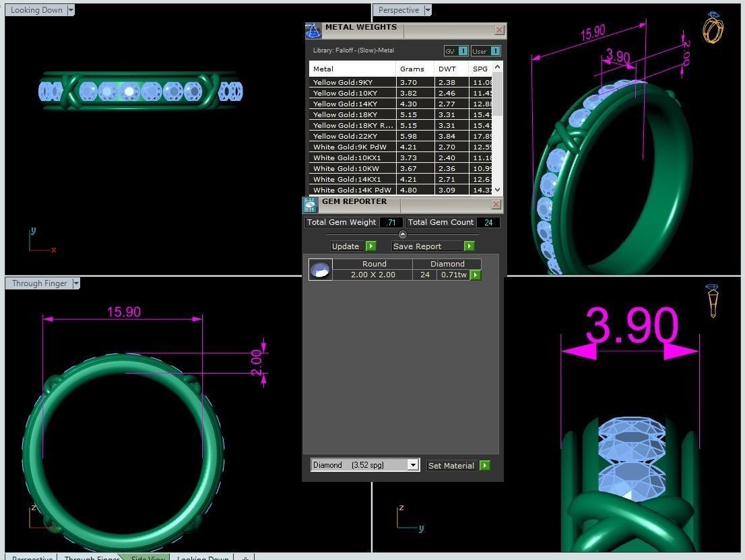Image resolution: width=745 pixels, height=560 pixels.
Task: Click the Metal Weights scrollbar thumb
Action: pyautogui.click(x=498, y=94)
